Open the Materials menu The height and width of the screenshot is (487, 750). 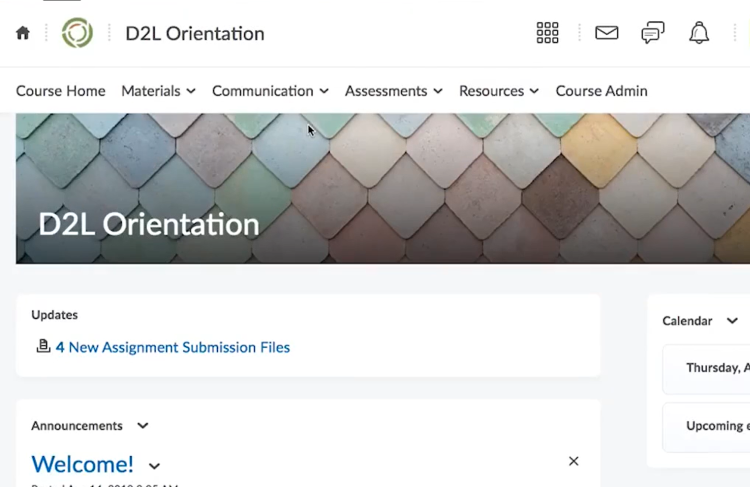[158, 91]
